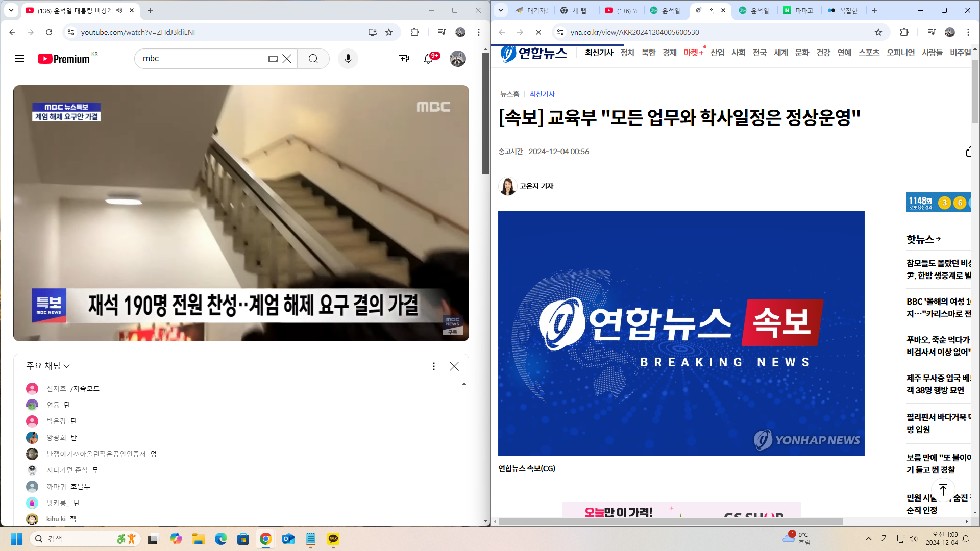Open the 최신기사 menu on Yonhap
Screen dimensions: 980x551
click(x=599, y=53)
